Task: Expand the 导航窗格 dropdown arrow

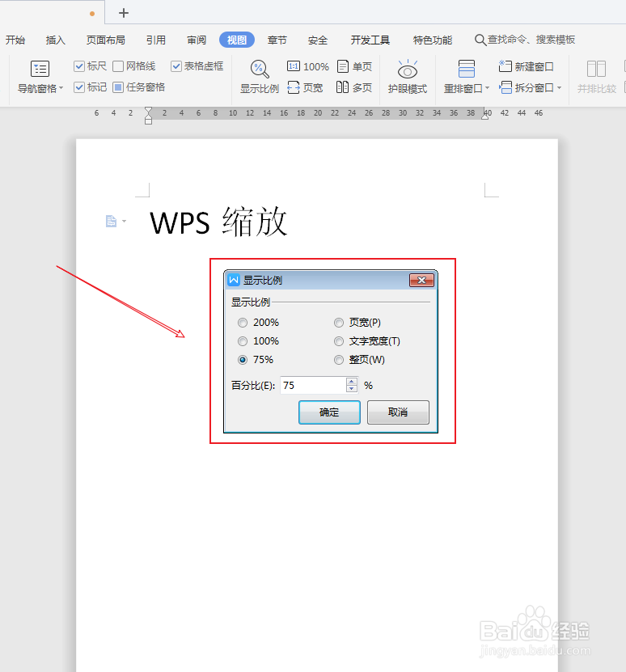Action: coord(61,88)
